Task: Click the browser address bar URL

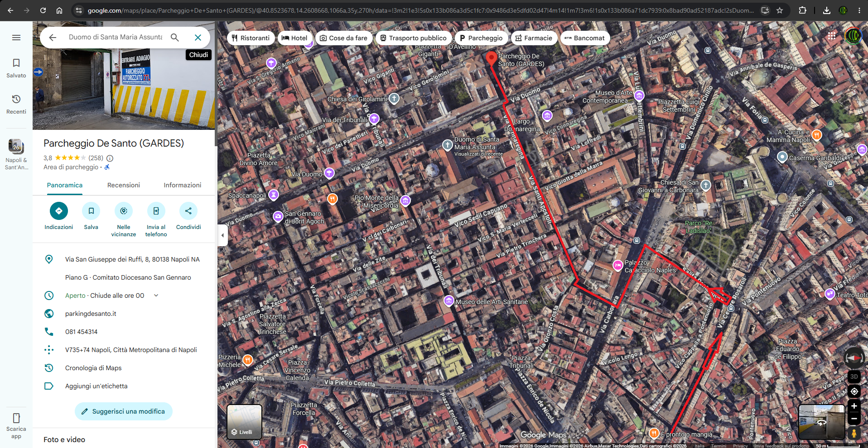Action: (420, 10)
